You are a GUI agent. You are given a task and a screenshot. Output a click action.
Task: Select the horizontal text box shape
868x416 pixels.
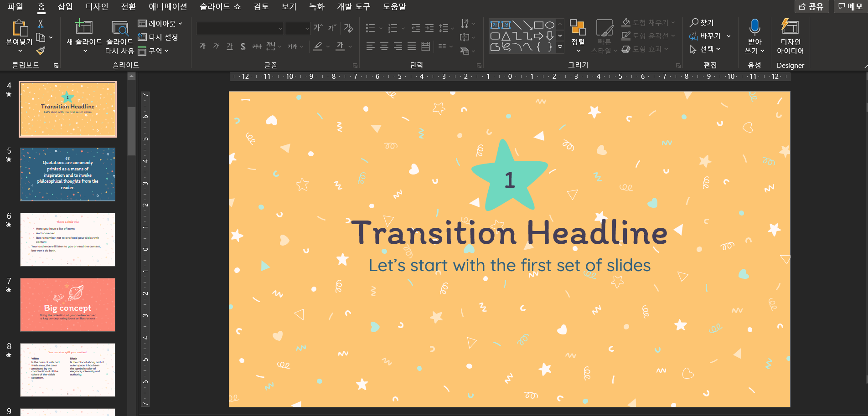495,25
